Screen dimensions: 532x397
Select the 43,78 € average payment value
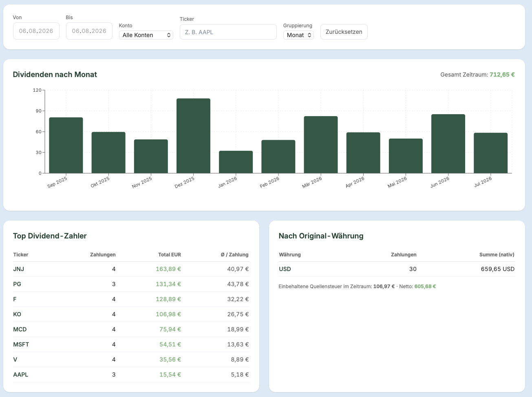click(x=238, y=284)
